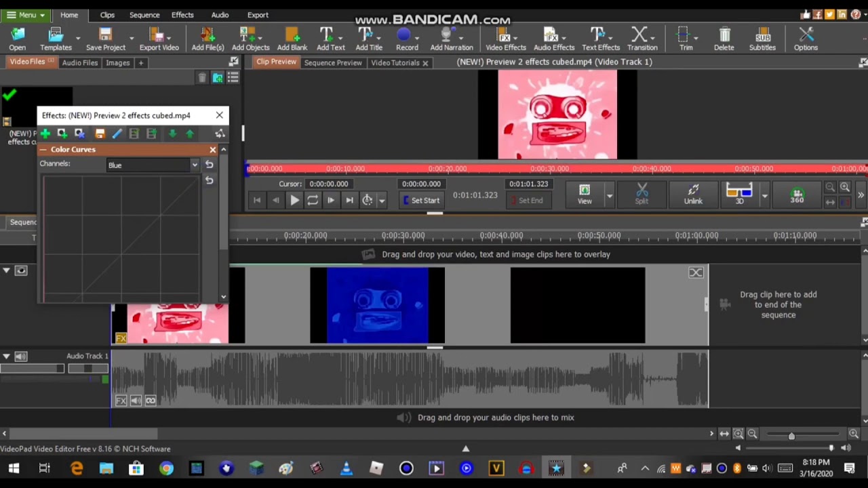This screenshot has height=488, width=868.
Task: Click the View button
Action: [x=585, y=194]
